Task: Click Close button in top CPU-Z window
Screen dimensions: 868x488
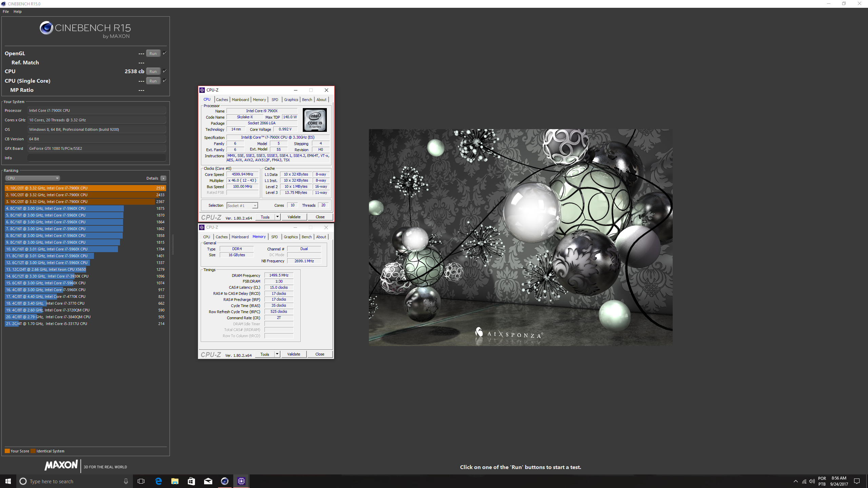Action: (320, 217)
